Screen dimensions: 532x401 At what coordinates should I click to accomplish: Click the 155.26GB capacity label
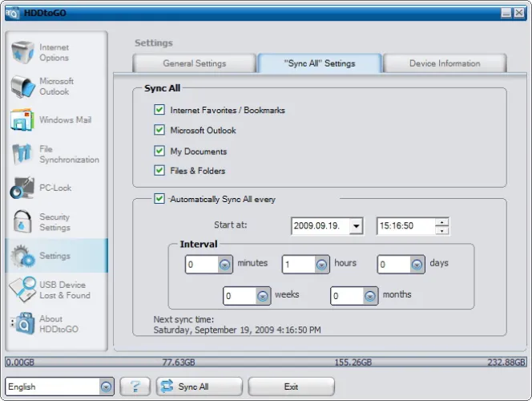[x=353, y=363]
